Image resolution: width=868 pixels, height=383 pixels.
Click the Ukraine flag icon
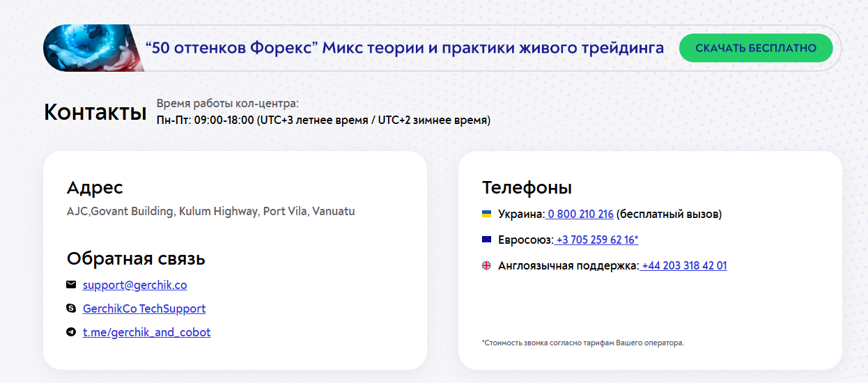tap(486, 214)
